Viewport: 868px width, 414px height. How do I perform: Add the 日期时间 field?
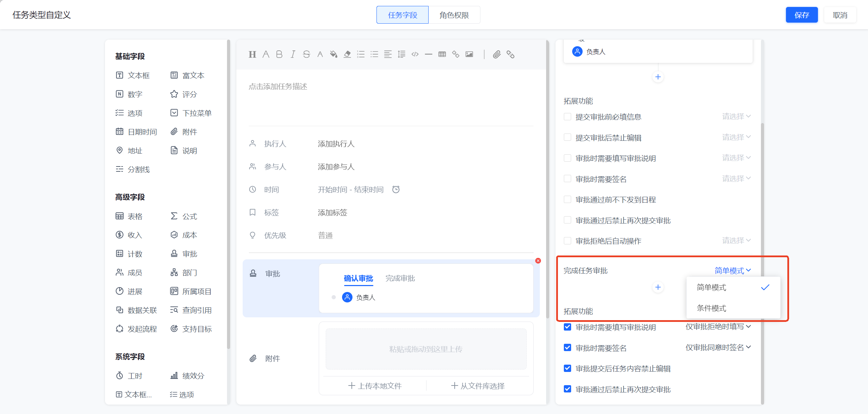[136, 132]
